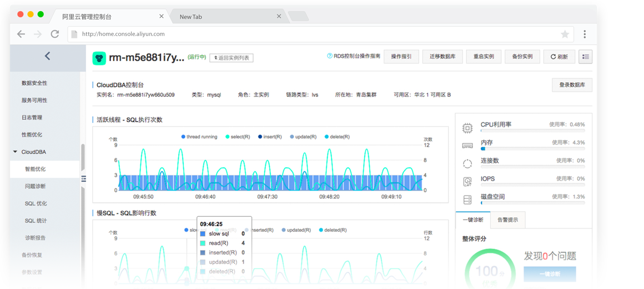The width and height of the screenshot is (644, 289).
Task: Click the browser back arrow
Action: coord(21,34)
